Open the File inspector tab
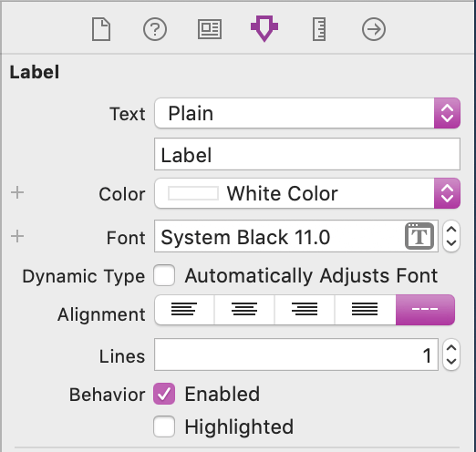 coord(101,29)
